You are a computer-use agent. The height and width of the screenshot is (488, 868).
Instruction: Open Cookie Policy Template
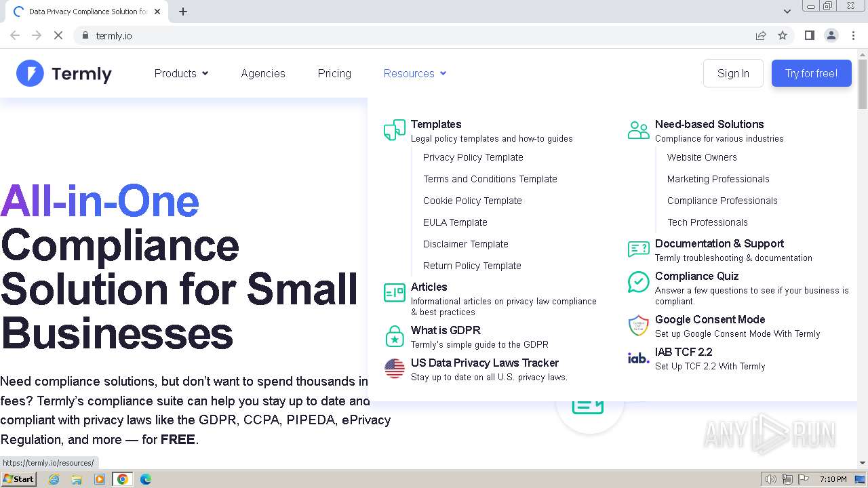[473, 201]
